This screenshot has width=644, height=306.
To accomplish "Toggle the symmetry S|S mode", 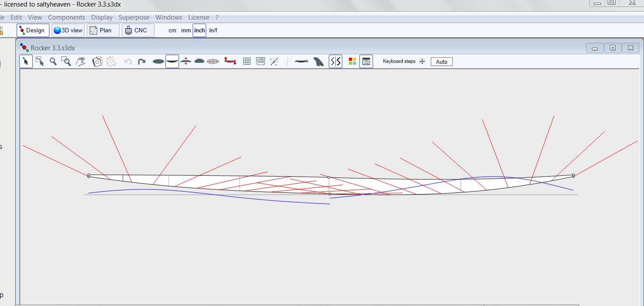I will pyautogui.click(x=335, y=62).
